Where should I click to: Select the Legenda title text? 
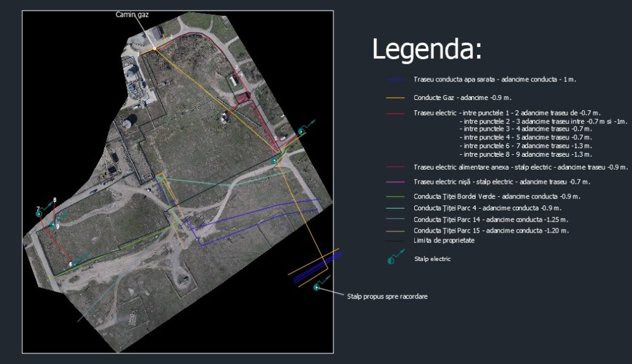(426, 49)
